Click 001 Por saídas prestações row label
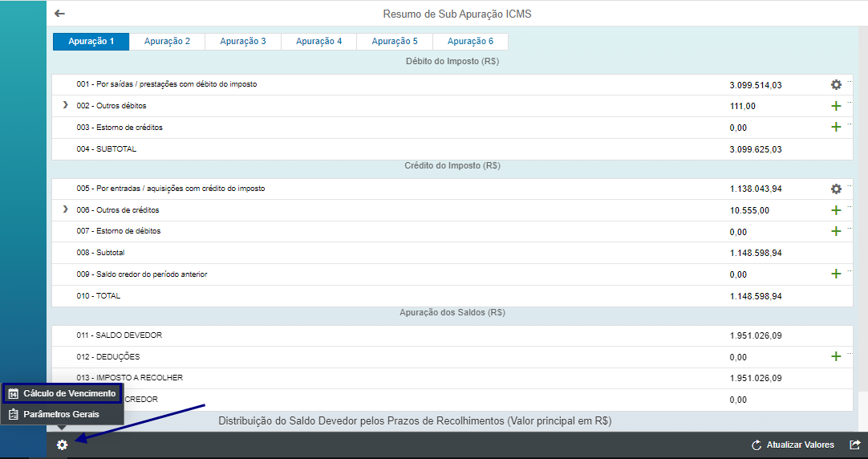 point(167,84)
